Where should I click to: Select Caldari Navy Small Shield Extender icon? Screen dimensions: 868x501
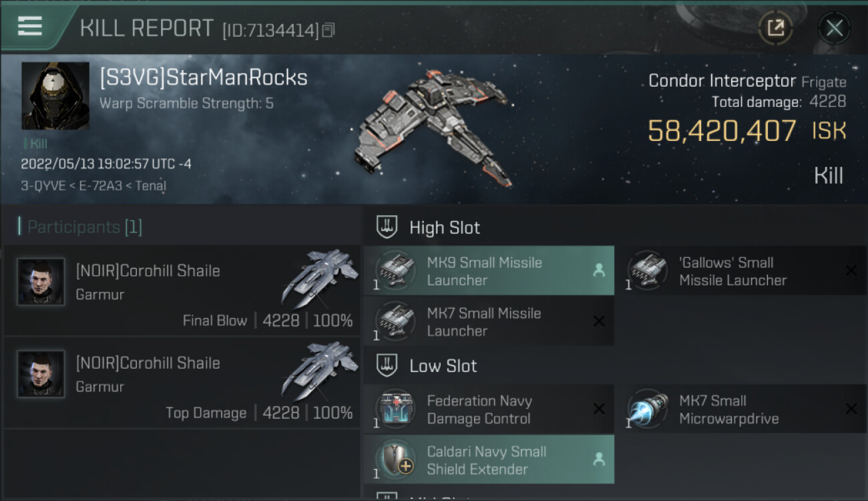pyautogui.click(x=394, y=460)
